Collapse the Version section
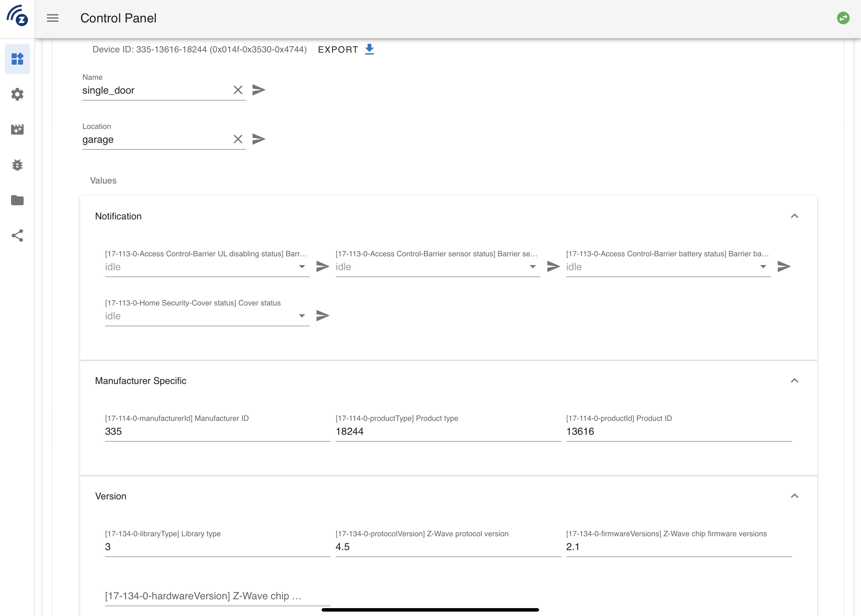The image size is (861, 616). 794,496
